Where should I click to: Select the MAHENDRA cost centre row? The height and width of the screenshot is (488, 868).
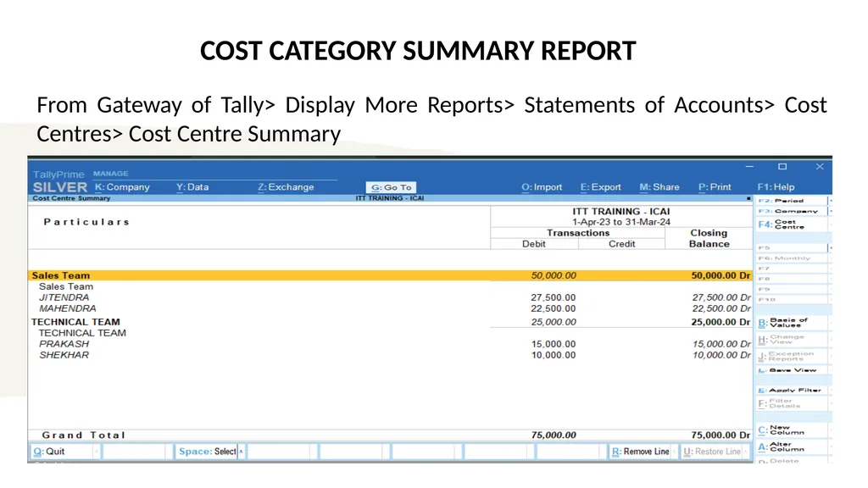[390, 308]
